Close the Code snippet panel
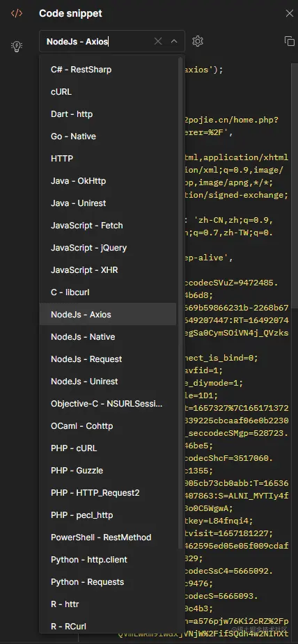 [x=290, y=13]
